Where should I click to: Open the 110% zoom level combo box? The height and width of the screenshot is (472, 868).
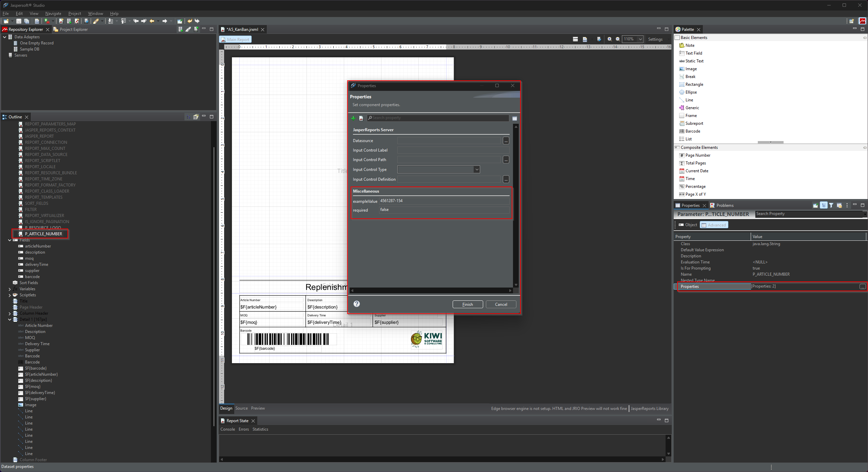(632, 39)
